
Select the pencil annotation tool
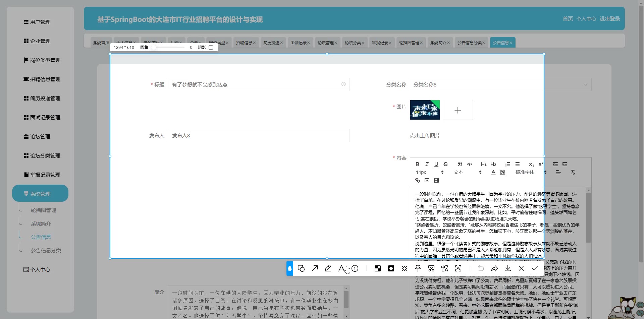tap(328, 268)
